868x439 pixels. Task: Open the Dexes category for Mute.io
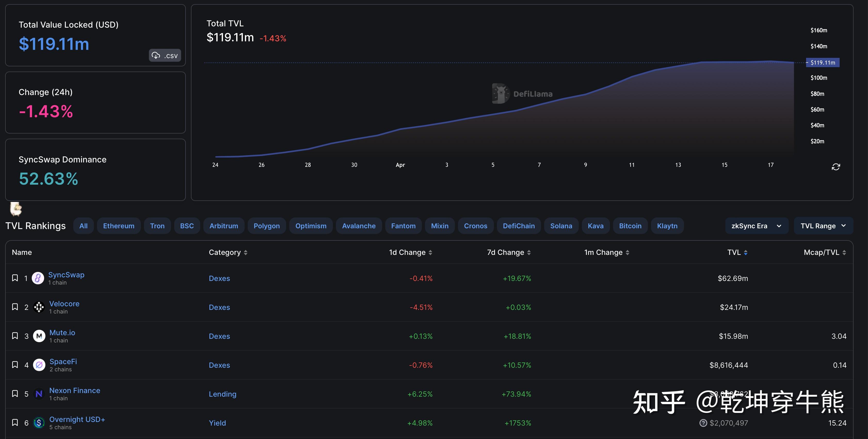[219, 336]
